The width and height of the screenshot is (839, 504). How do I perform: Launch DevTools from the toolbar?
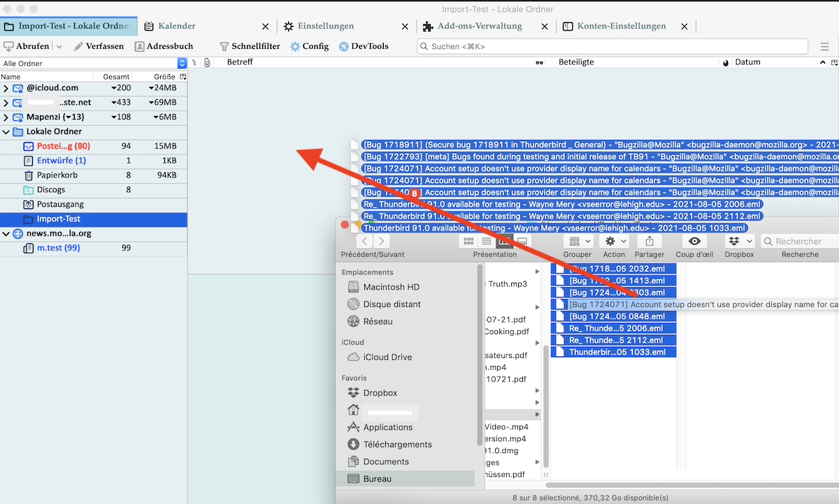tap(364, 46)
